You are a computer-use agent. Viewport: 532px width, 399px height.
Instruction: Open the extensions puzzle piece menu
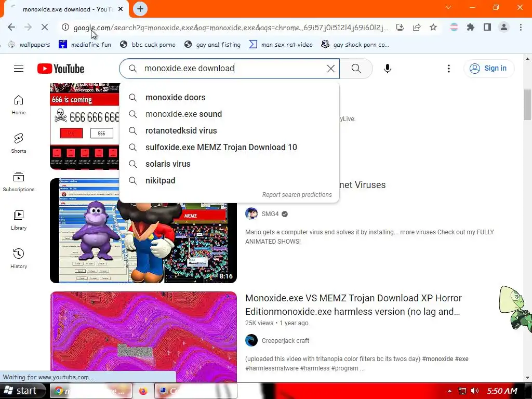(471, 27)
